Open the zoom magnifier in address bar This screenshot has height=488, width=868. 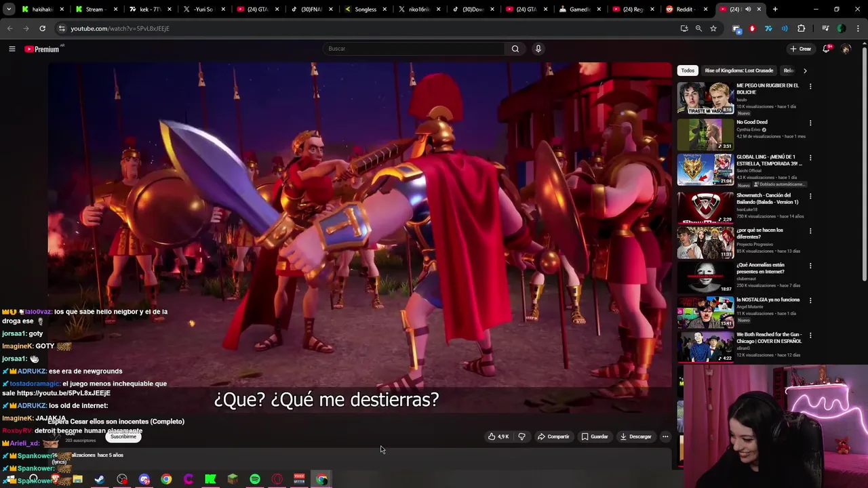[698, 28]
